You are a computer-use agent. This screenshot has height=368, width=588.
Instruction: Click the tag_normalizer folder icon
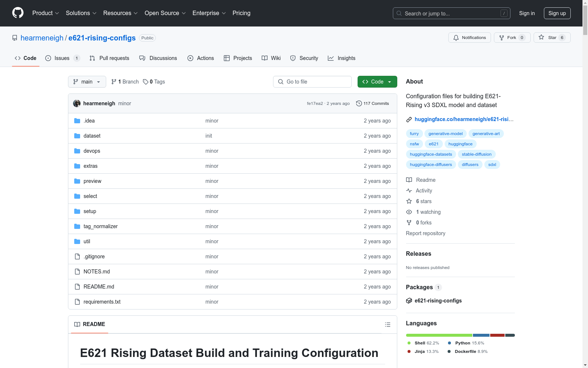77,226
